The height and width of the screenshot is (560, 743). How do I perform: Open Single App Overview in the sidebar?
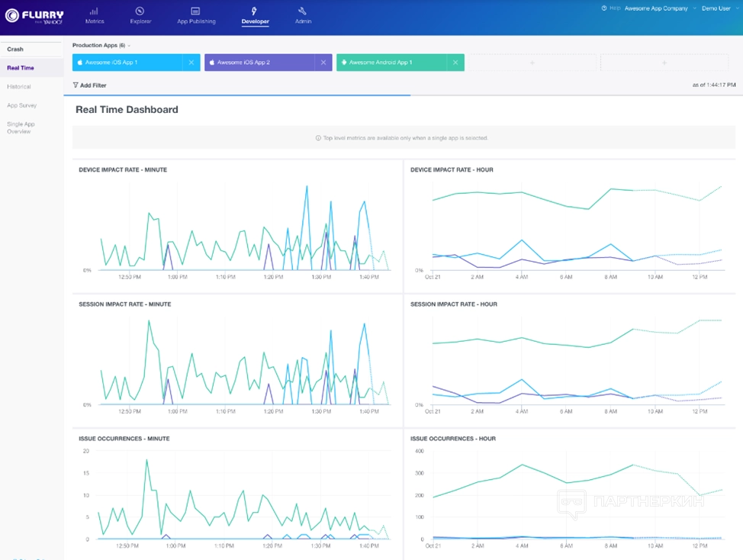[x=21, y=127]
